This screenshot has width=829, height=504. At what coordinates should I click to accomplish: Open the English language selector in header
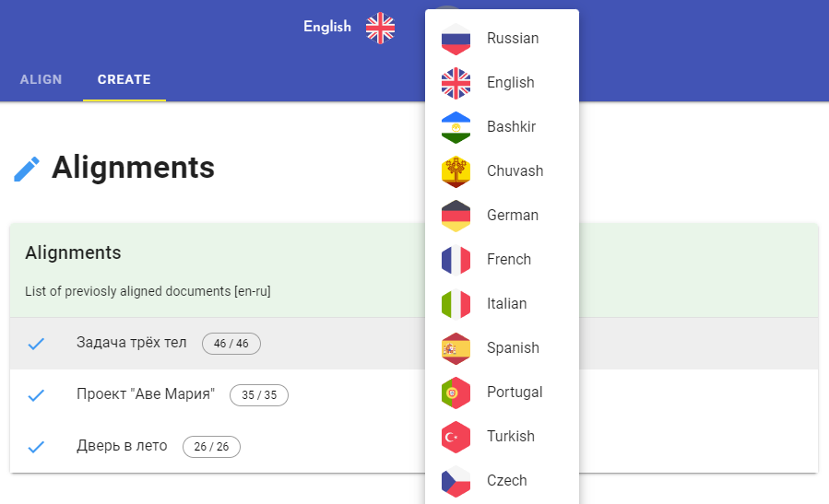point(327,27)
